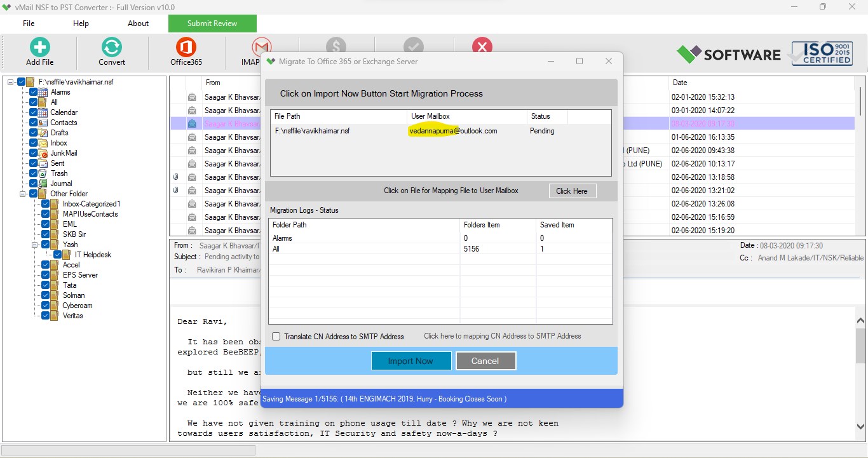The width and height of the screenshot is (868, 458).
Task: Maximize the Migrate To Office 365 dialog
Action: 579,61
